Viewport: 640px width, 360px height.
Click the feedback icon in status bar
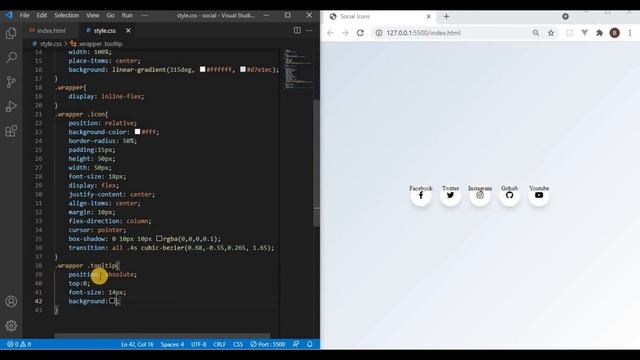pyautogui.click(x=296, y=344)
